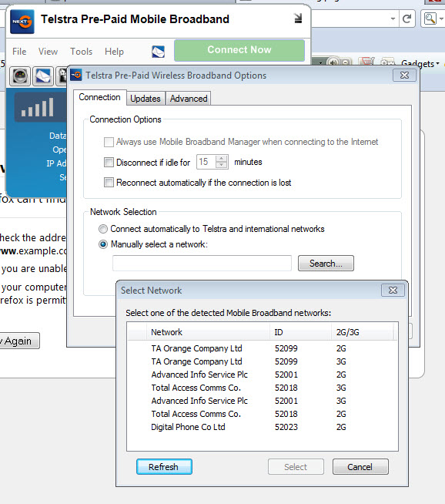Switch to the Updates tab
Image resolution: width=445 pixels, height=504 pixels.
pos(146,99)
